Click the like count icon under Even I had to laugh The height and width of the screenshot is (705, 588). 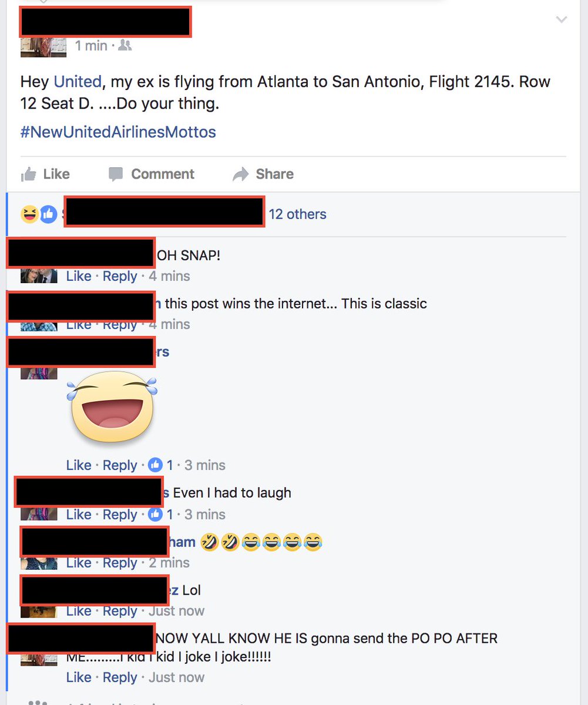click(x=155, y=514)
